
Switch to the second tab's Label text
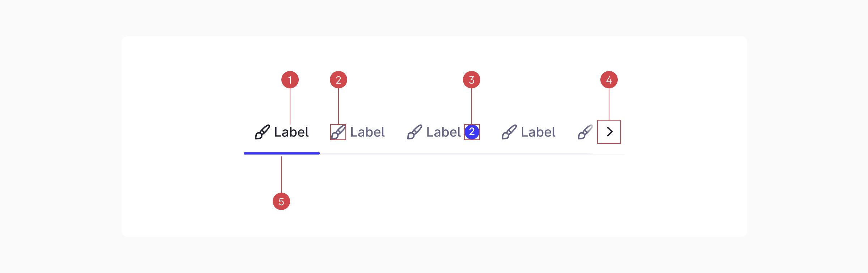(367, 132)
